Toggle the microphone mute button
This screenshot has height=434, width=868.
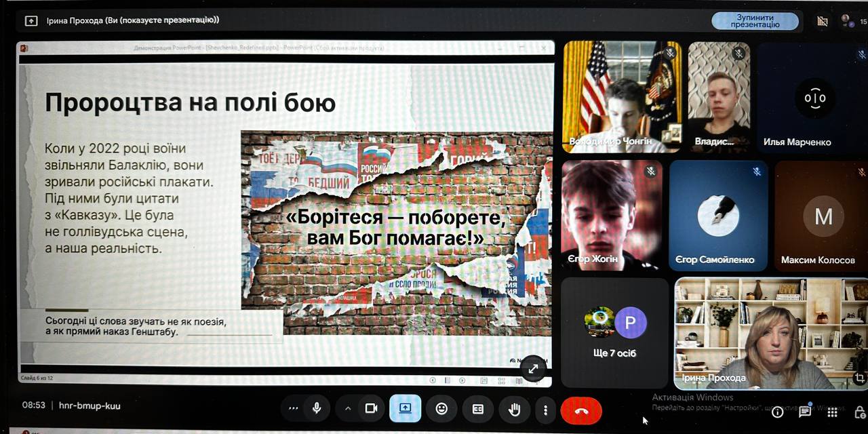pos(316,408)
